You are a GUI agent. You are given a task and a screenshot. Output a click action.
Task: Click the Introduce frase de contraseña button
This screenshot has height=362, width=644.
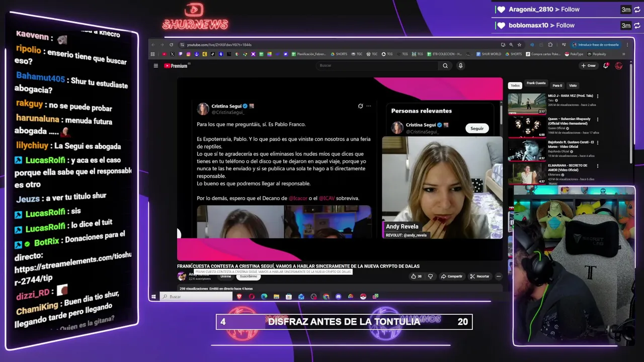click(x=595, y=45)
